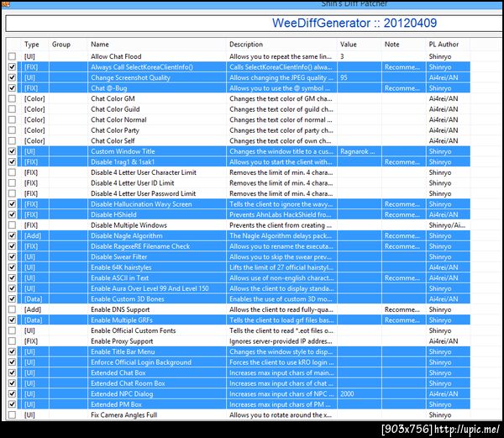Image resolution: width=504 pixels, height=438 pixels.
Task: Sort by the Group column header
Action: [x=61, y=45]
